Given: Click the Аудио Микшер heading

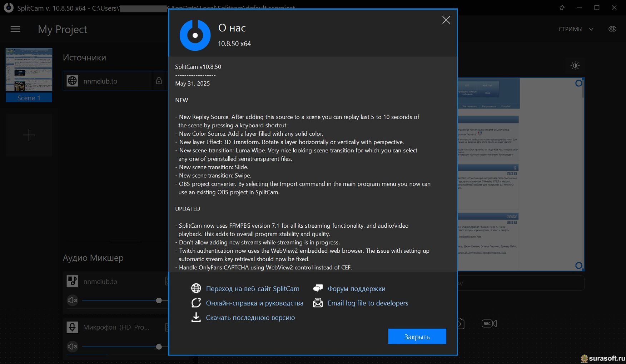Looking at the screenshot, I should (x=93, y=258).
